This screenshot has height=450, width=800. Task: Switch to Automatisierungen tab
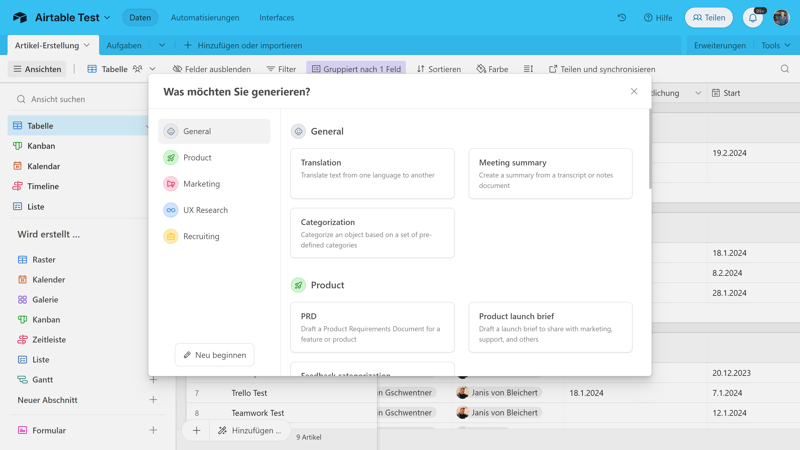205,18
